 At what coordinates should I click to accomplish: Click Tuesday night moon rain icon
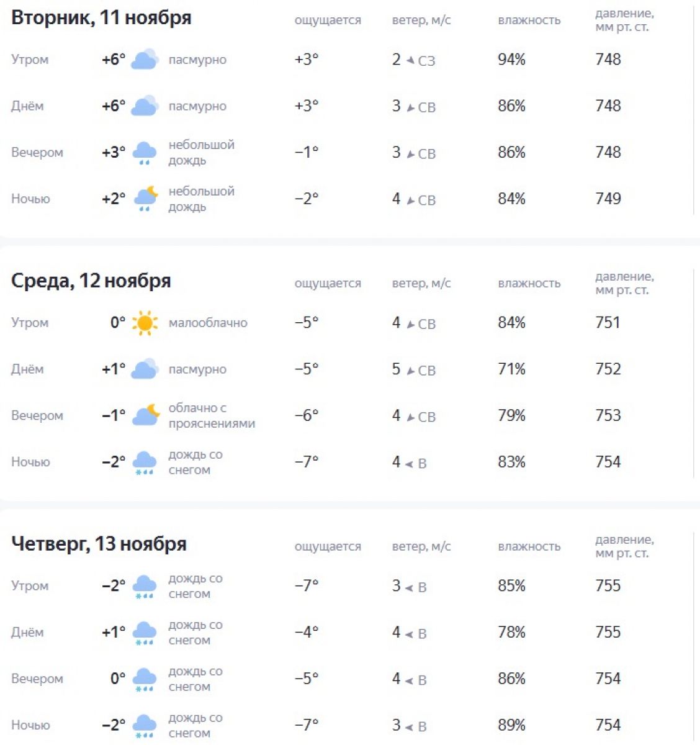[x=145, y=199]
